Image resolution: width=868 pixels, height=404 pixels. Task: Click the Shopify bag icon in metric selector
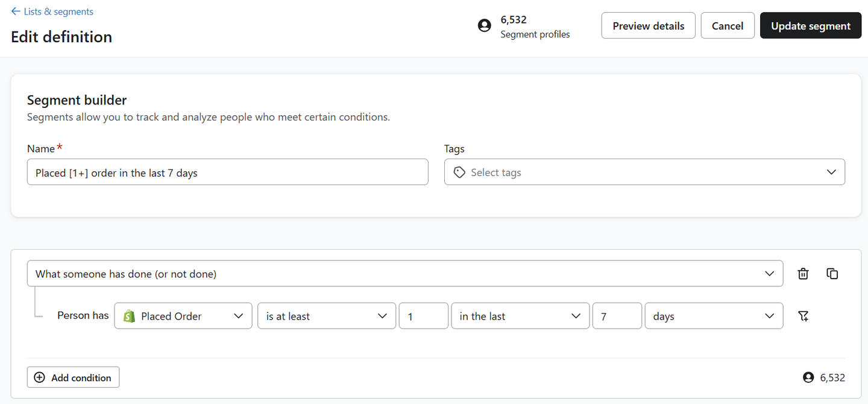pos(129,316)
